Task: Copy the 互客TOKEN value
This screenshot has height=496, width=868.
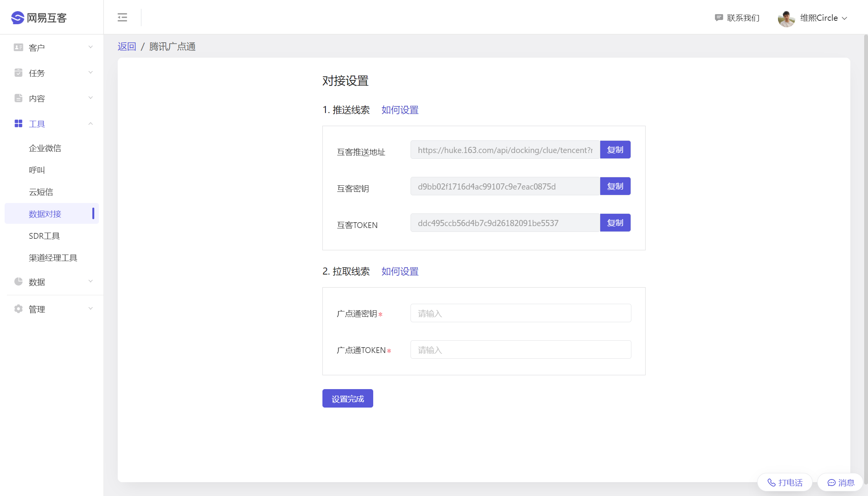Action: [x=615, y=223]
